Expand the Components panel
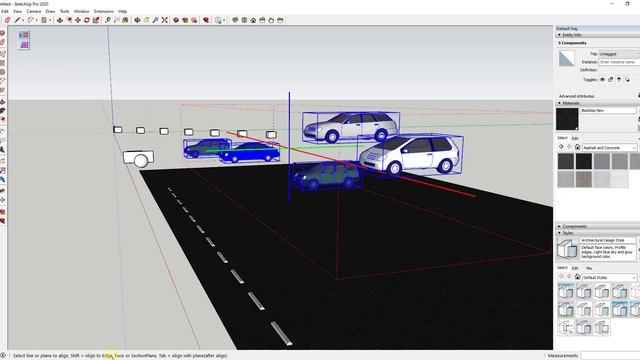The height and width of the screenshot is (360, 640). pyautogui.click(x=559, y=226)
